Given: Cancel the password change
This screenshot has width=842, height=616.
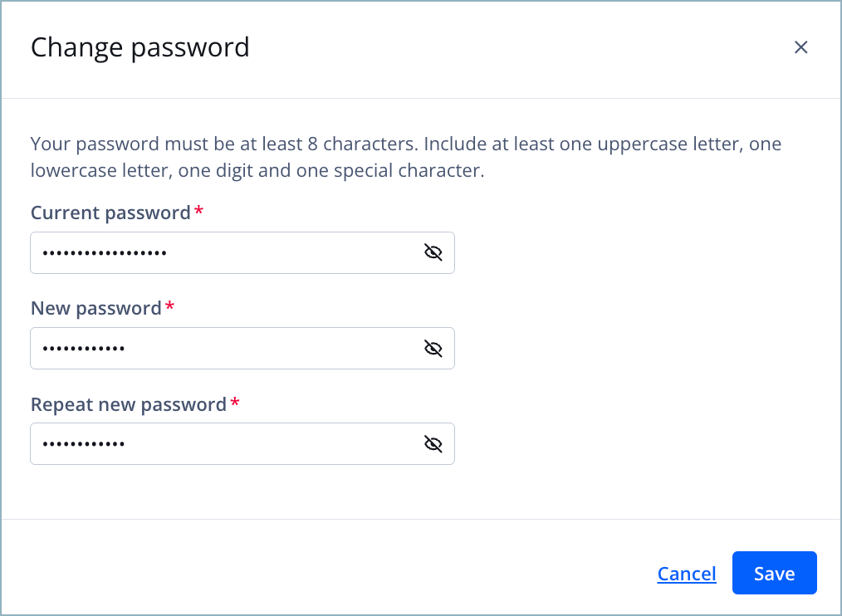Looking at the screenshot, I should (687, 573).
